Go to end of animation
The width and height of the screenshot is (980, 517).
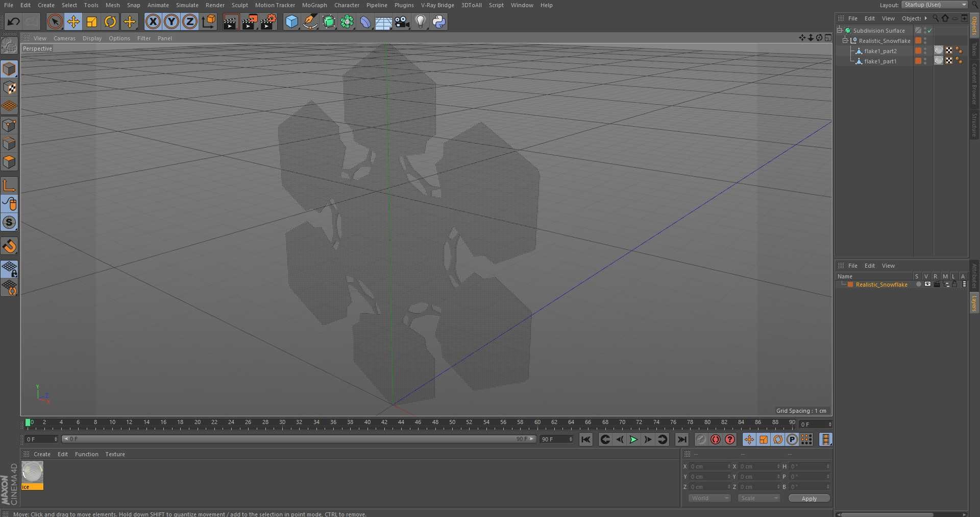pyautogui.click(x=682, y=439)
